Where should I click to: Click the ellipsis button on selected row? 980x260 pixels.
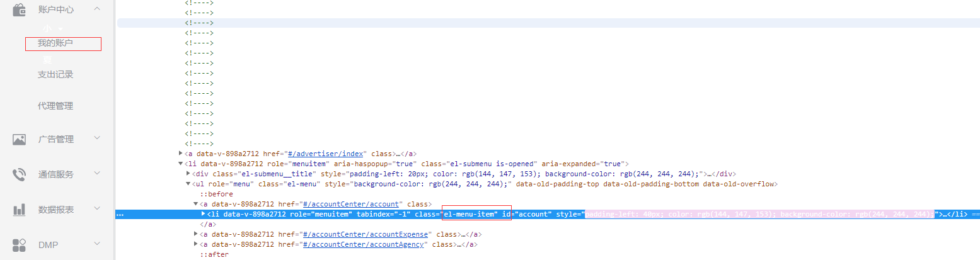click(121, 215)
